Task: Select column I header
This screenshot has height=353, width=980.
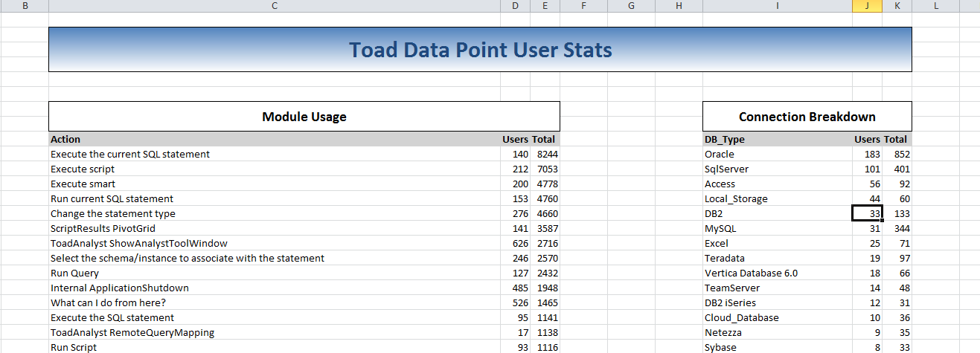Action: point(777,6)
